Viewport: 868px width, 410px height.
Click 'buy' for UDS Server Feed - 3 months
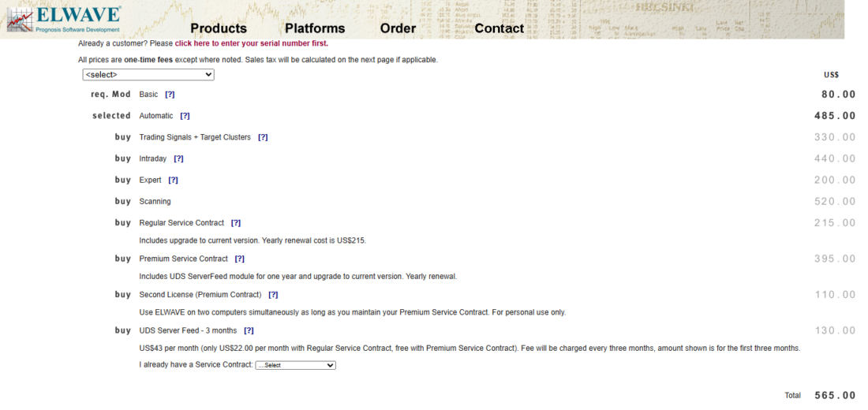pyautogui.click(x=123, y=330)
